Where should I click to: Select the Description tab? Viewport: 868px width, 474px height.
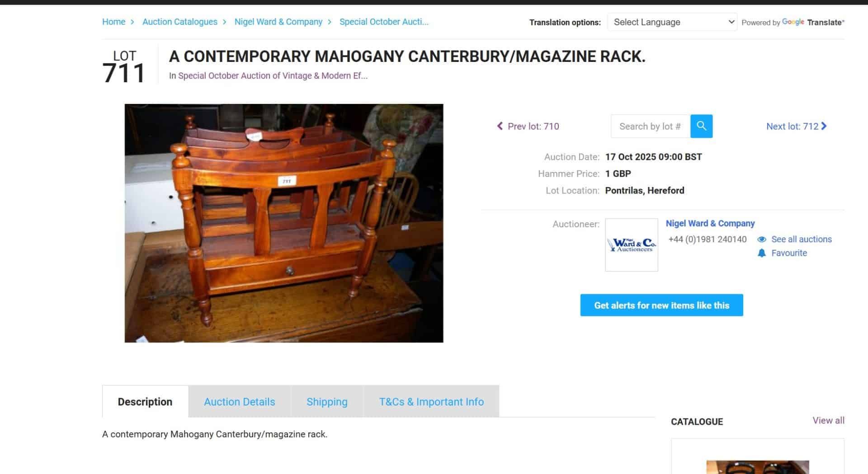coord(145,402)
